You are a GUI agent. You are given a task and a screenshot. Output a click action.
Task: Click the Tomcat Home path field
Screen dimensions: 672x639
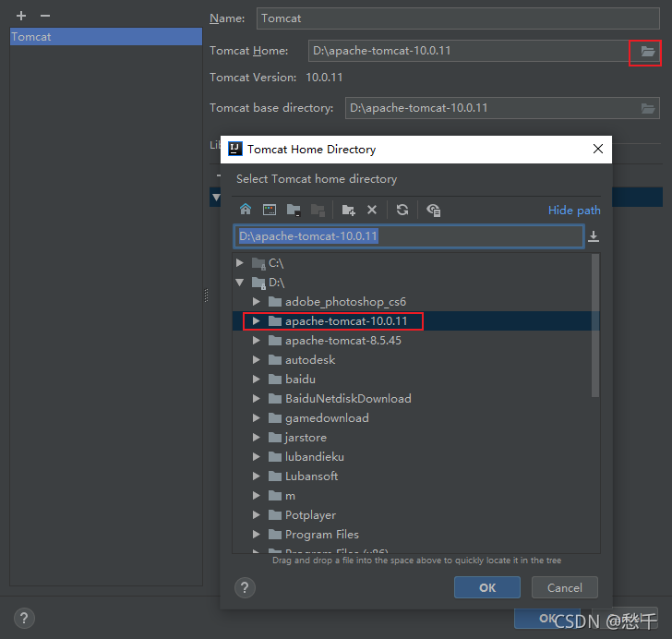[x=469, y=51]
